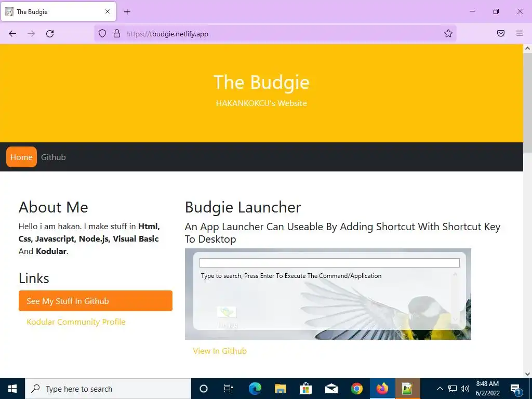The width and height of the screenshot is (532, 399).
Task: Open the tracking protection shield icon
Action: pos(102,34)
